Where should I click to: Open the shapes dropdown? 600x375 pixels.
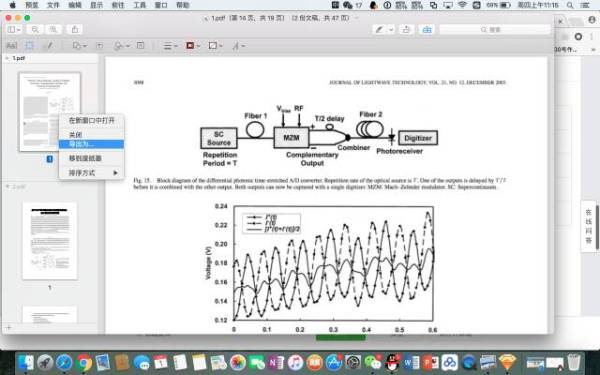pyautogui.click(x=79, y=46)
